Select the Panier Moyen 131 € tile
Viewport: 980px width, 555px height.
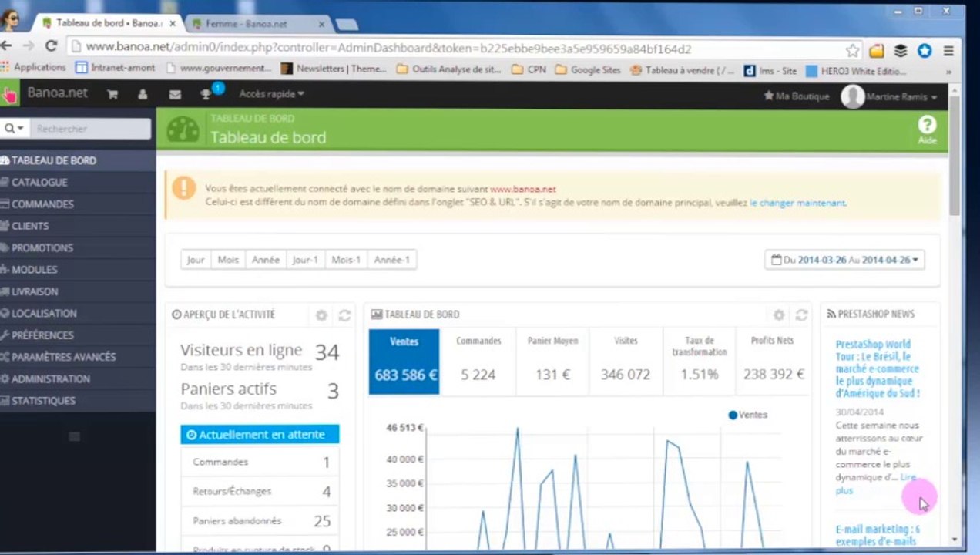click(552, 362)
